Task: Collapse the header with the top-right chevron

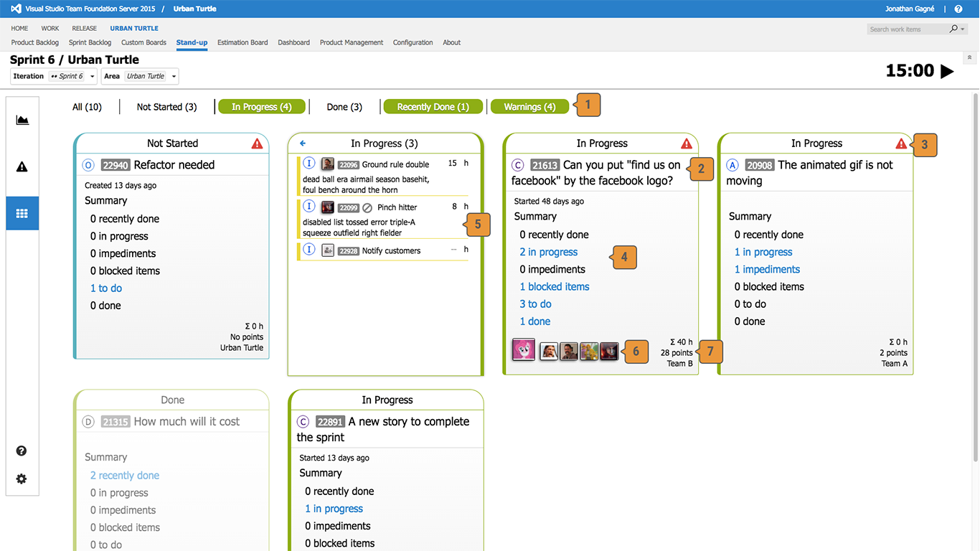Action: [x=970, y=57]
